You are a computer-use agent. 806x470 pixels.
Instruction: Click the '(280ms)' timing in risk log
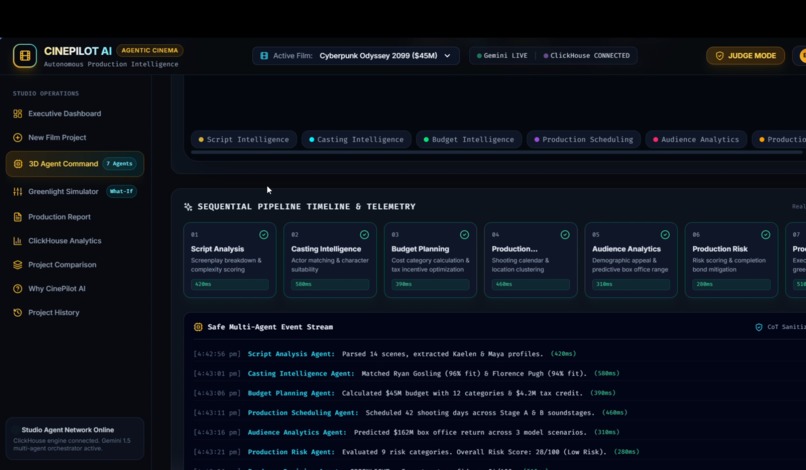click(x=627, y=451)
